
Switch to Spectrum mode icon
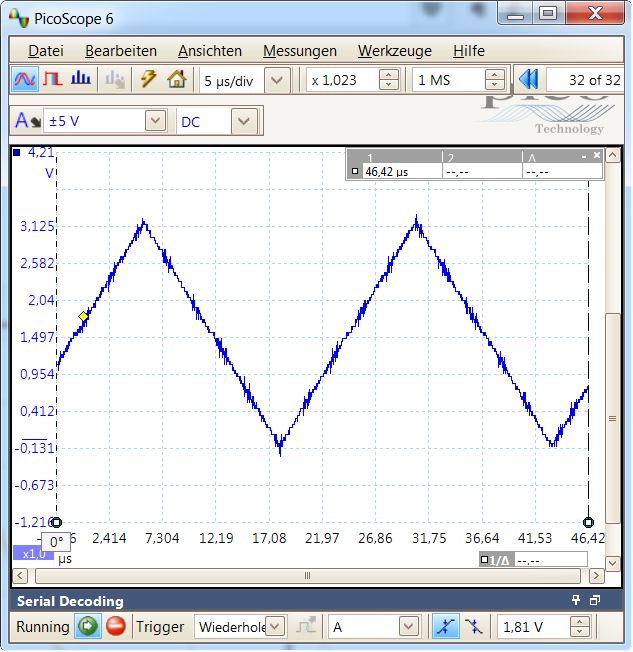point(82,79)
